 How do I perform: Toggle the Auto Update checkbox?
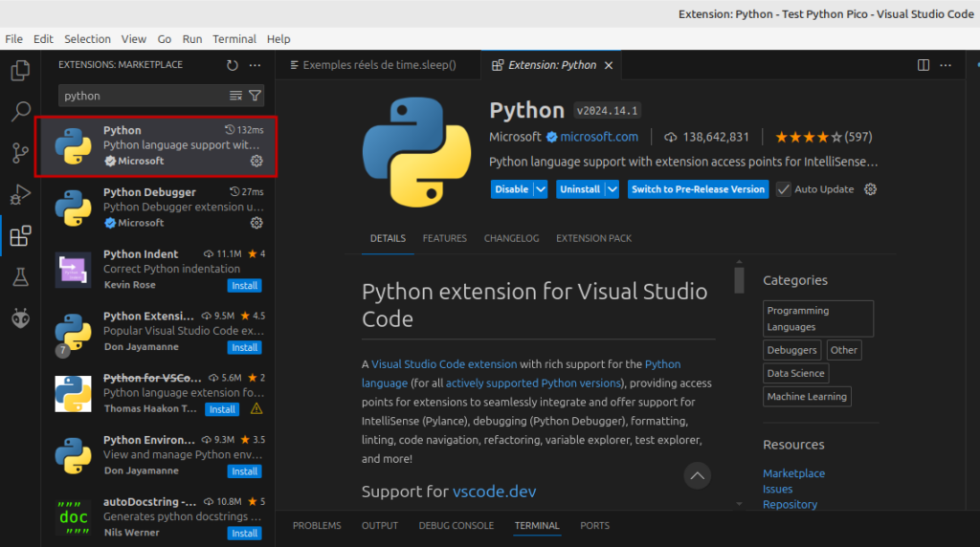pyautogui.click(x=783, y=189)
